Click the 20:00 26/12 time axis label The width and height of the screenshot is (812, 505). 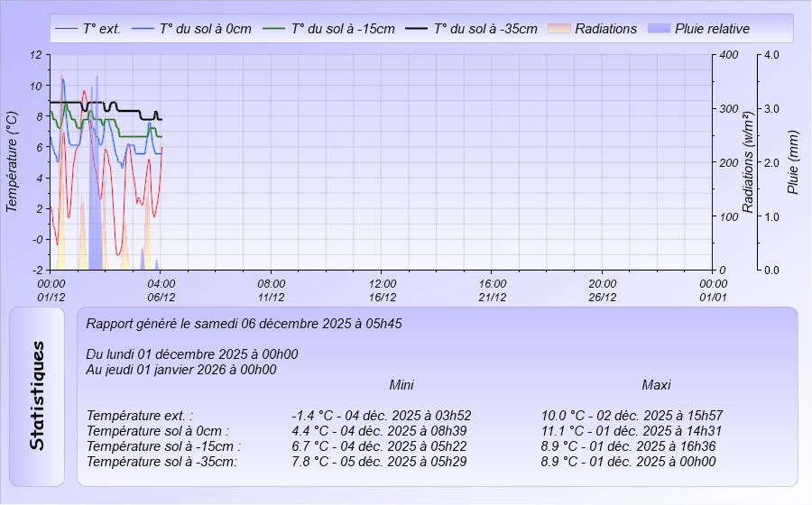pyautogui.click(x=603, y=290)
